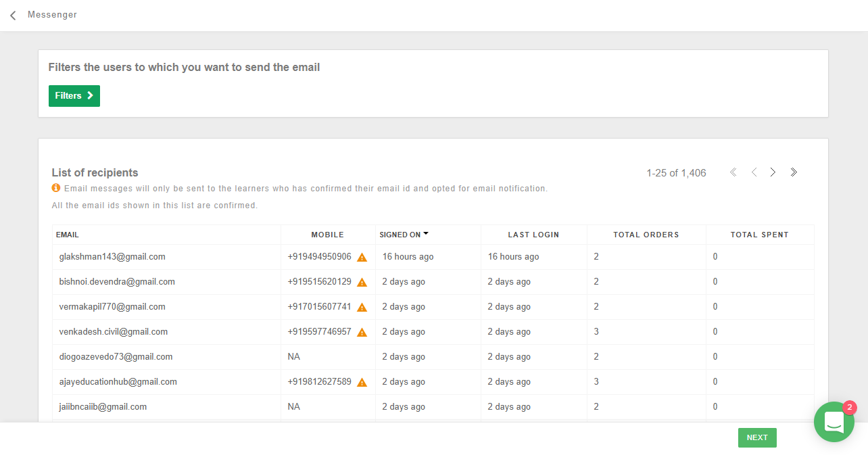The width and height of the screenshot is (868, 455).
Task: Select the glakshman143@gmail.com recipient row
Action: [433, 257]
